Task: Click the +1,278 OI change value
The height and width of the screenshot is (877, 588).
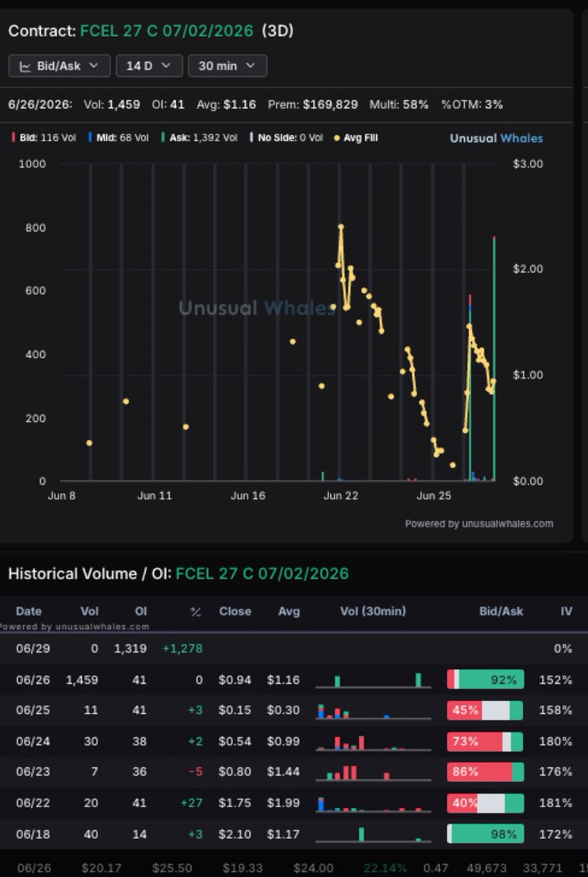Action: pos(183,648)
